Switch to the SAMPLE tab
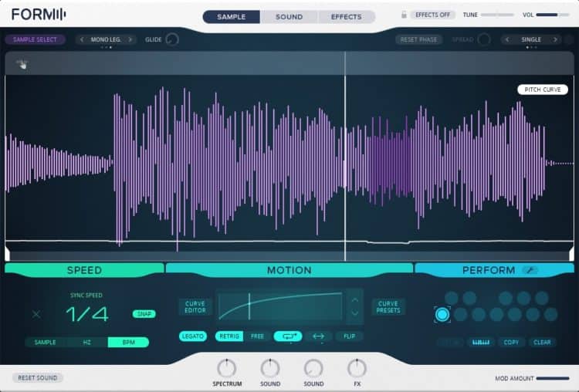This screenshot has height=392, width=579. coord(231,17)
